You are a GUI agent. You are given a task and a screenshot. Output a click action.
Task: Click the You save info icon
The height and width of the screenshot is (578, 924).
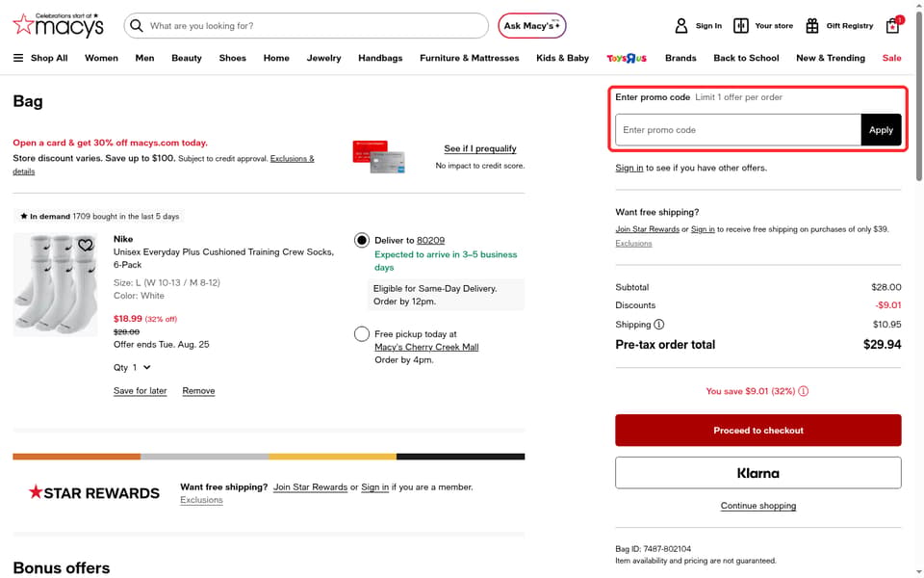pos(803,391)
